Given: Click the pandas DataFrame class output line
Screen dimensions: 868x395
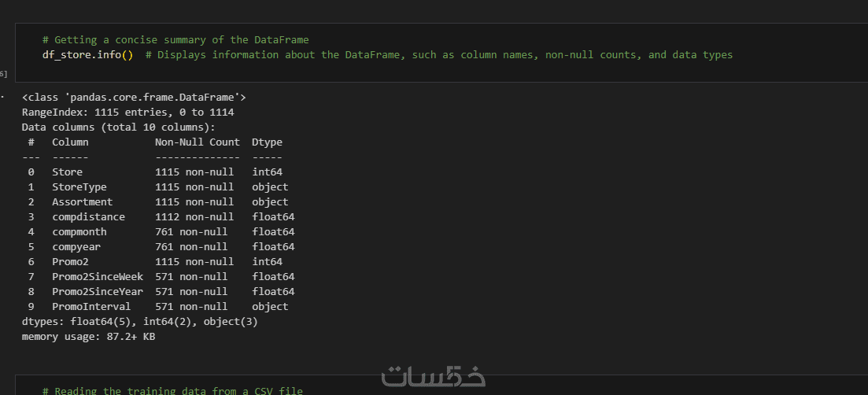Looking at the screenshot, I should pyautogui.click(x=134, y=98).
